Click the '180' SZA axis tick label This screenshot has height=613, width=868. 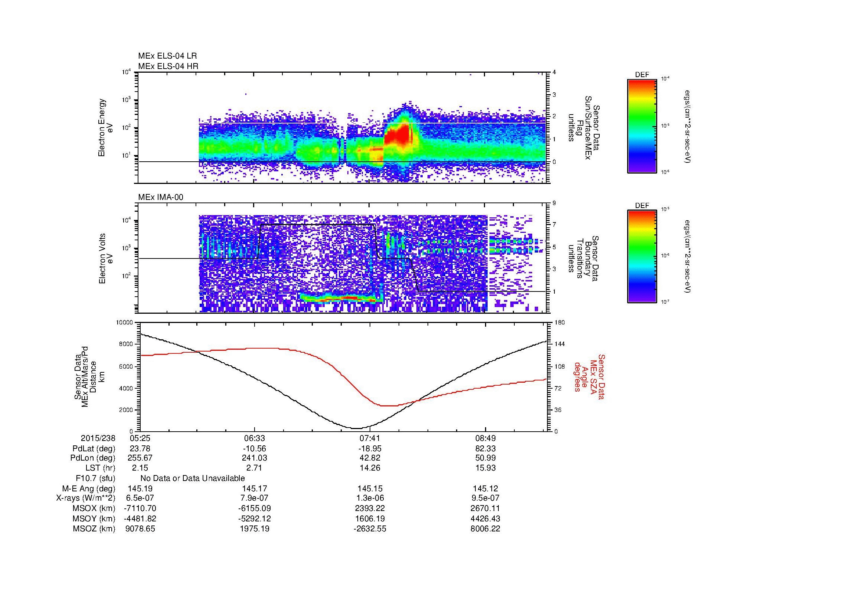click(x=560, y=323)
